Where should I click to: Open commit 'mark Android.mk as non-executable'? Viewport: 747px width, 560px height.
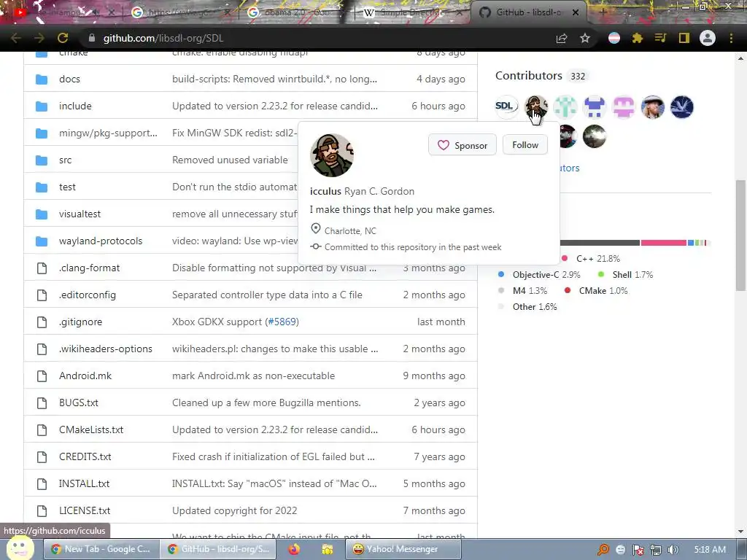pyautogui.click(x=253, y=376)
